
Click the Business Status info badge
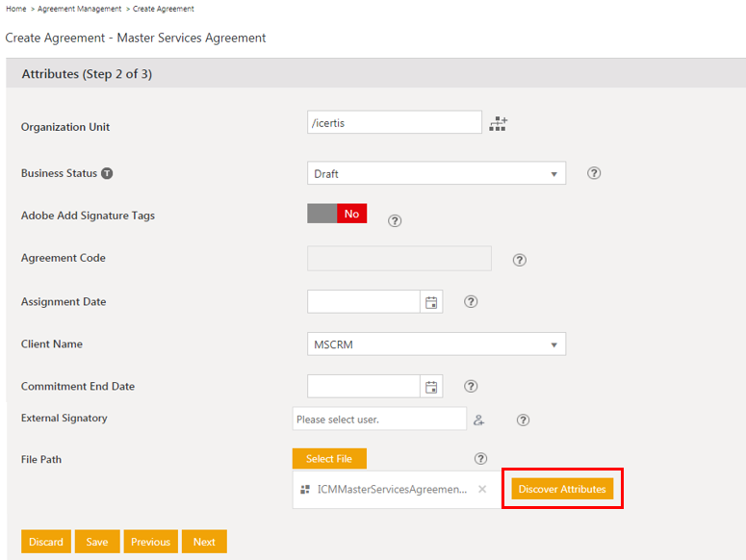(x=107, y=174)
